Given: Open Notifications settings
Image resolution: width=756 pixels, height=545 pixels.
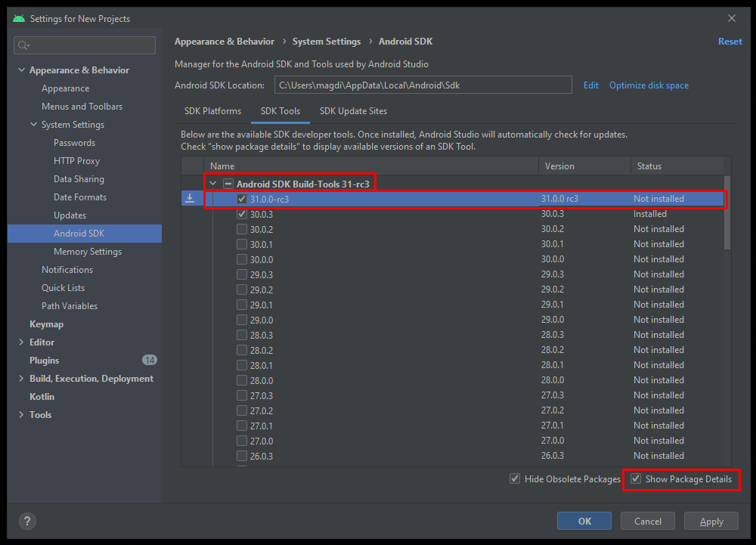Looking at the screenshot, I should click(67, 270).
